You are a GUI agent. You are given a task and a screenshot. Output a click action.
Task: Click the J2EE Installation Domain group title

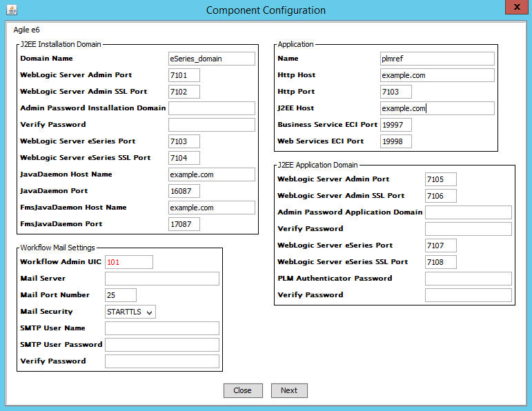tap(61, 44)
